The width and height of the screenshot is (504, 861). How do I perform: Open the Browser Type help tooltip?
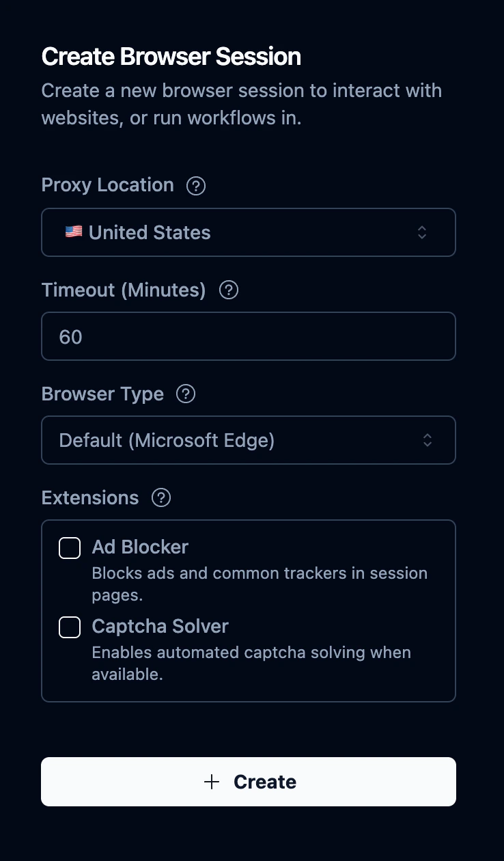[185, 394]
